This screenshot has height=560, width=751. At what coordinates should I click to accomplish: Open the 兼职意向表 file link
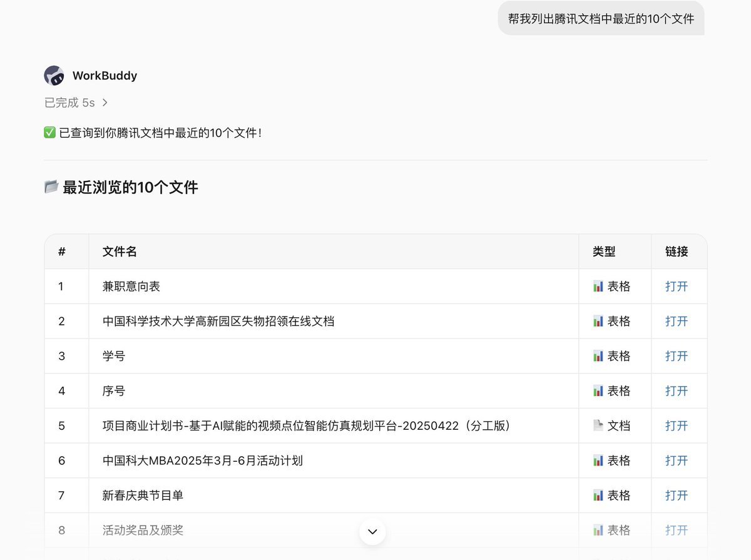pos(677,287)
